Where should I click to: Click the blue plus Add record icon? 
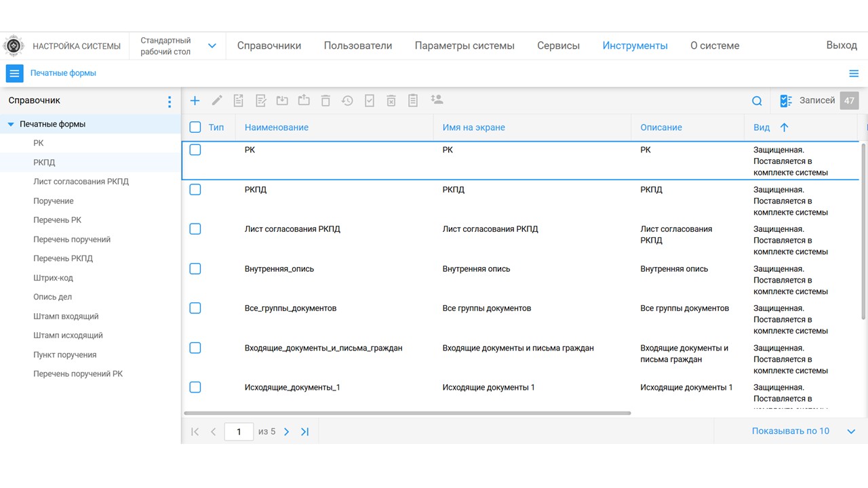[x=195, y=100]
